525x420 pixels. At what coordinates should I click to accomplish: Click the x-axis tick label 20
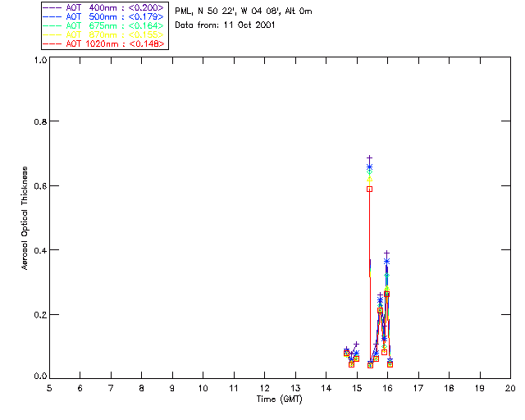510,388
